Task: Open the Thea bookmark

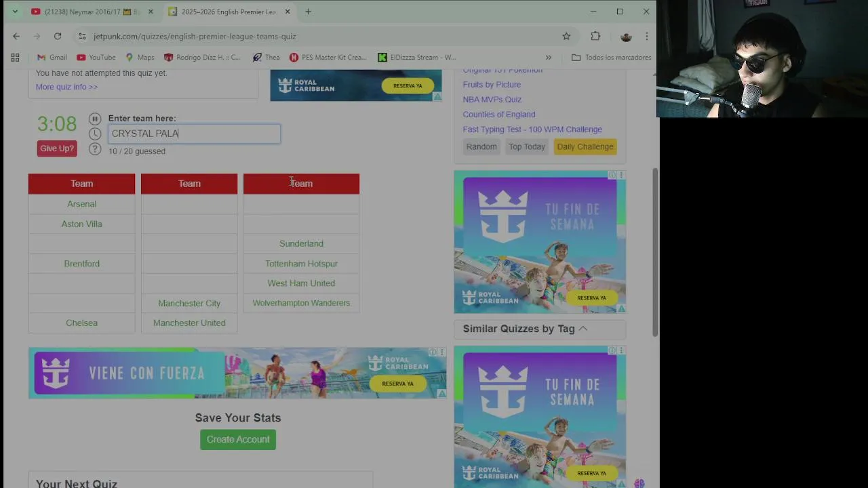Action: [266, 58]
